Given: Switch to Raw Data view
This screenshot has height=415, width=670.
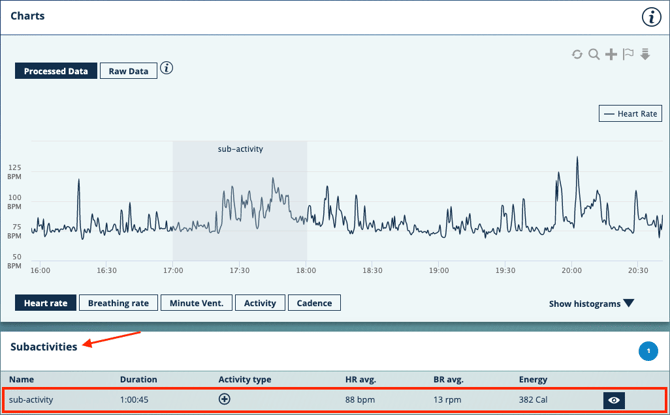Looking at the screenshot, I should coord(128,71).
